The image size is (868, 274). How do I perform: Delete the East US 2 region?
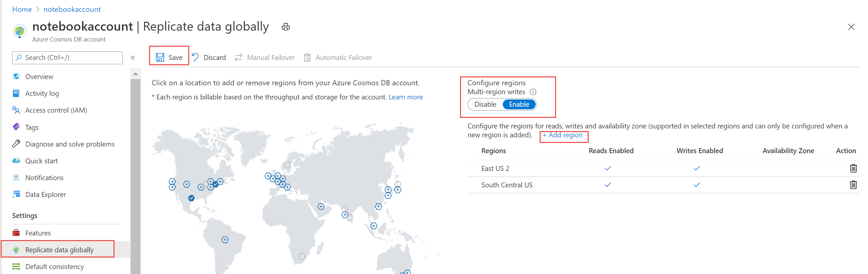point(853,168)
